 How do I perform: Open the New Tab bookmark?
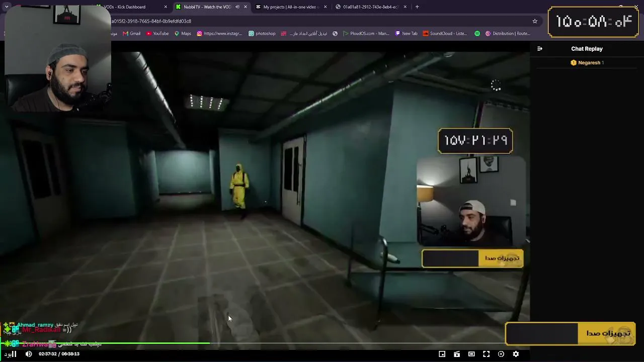(407, 34)
